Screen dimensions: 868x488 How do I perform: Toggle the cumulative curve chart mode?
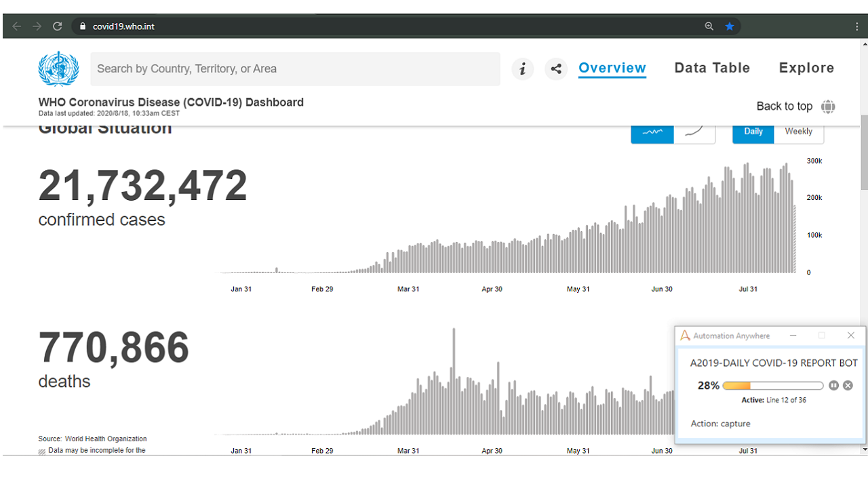[694, 131]
